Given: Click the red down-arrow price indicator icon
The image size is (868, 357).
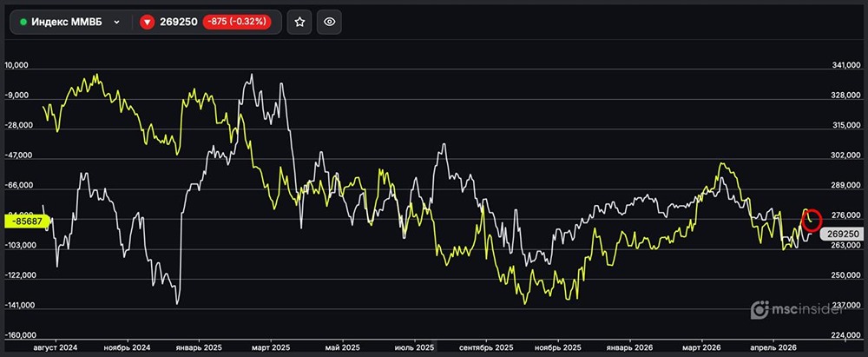Looking at the screenshot, I should [x=147, y=23].
